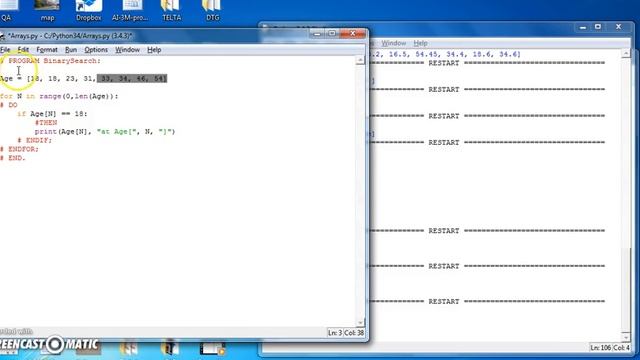This screenshot has height=360, width=640.
Task: Click the '#THEN' comment line
Action: tap(46, 122)
